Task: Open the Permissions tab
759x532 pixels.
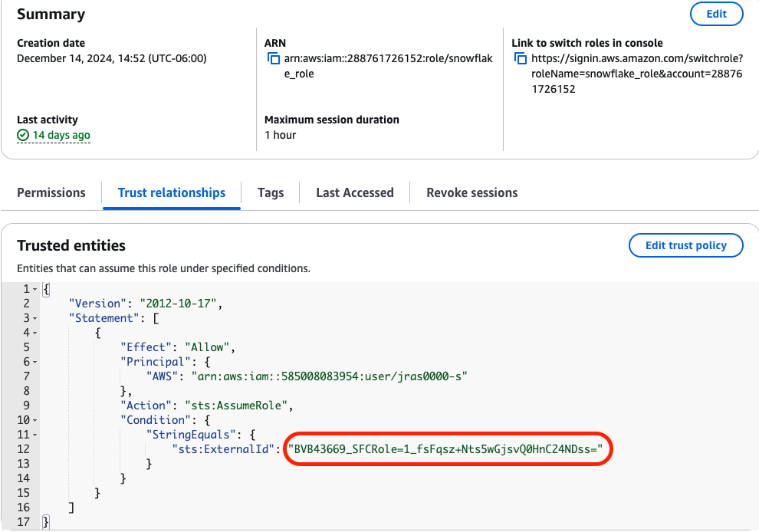Action: point(51,192)
